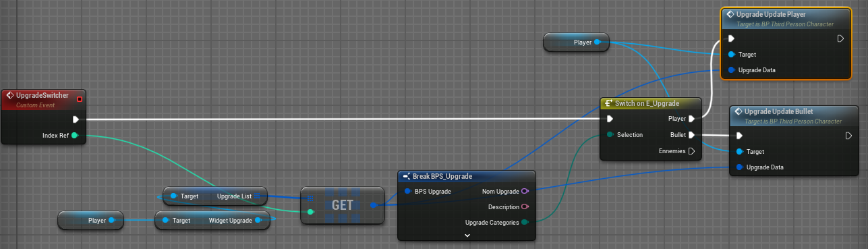Click Target pin on Upgrade Update Bullet
868x249 pixels.
coord(740,151)
